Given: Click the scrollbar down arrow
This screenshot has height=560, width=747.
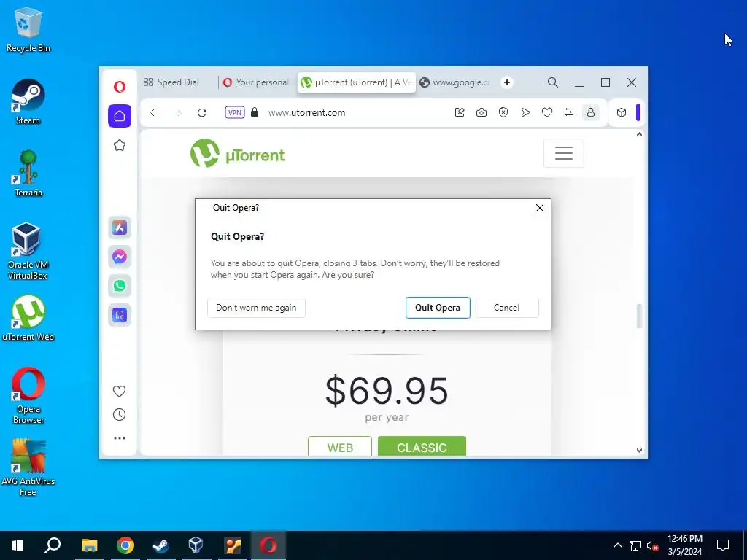Looking at the screenshot, I should [x=639, y=451].
